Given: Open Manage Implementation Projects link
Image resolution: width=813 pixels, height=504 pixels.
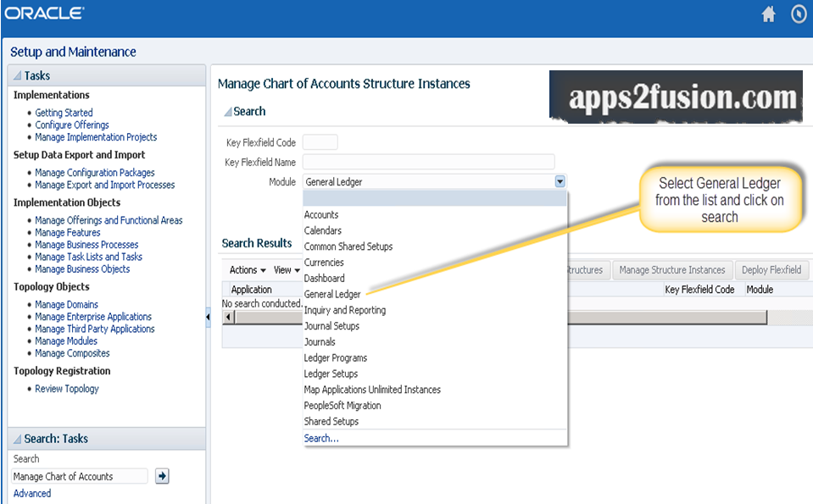Looking at the screenshot, I should click(96, 137).
